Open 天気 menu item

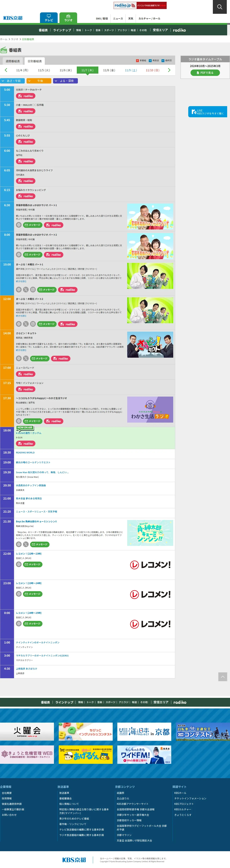(131, 19)
